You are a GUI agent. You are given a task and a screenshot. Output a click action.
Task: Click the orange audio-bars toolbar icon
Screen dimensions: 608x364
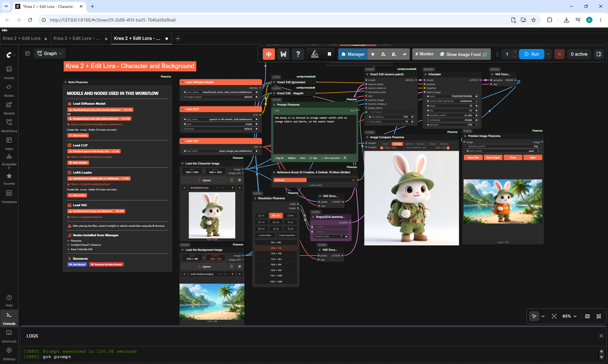[269, 54]
